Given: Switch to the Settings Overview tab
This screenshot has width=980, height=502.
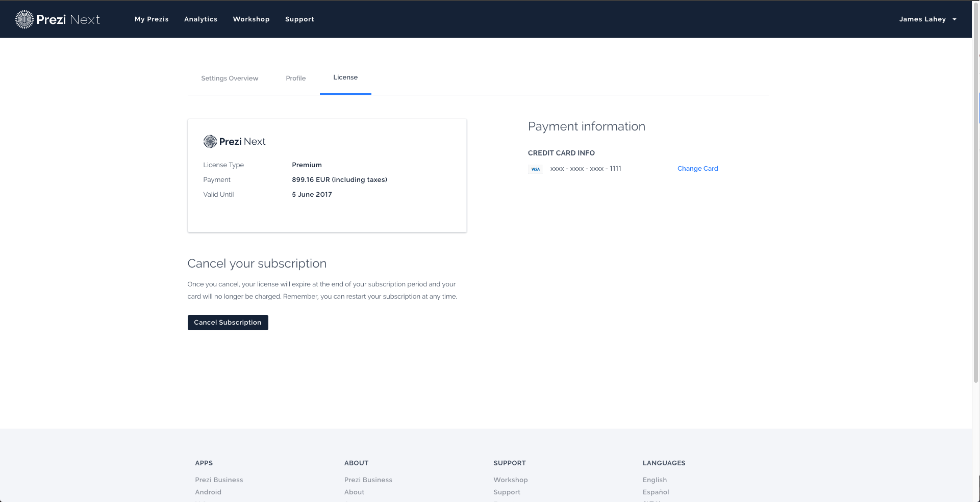Looking at the screenshot, I should point(230,78).
